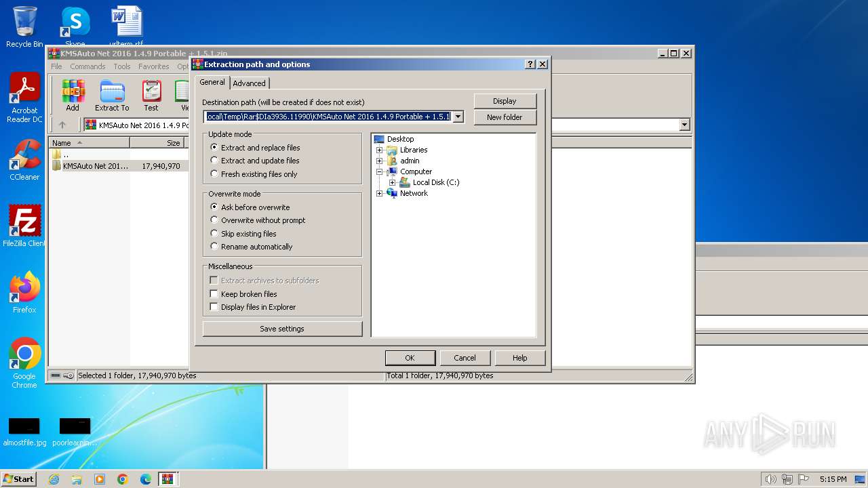Click the Start button
The image size is (868, 488).
[x=18, y=479]
